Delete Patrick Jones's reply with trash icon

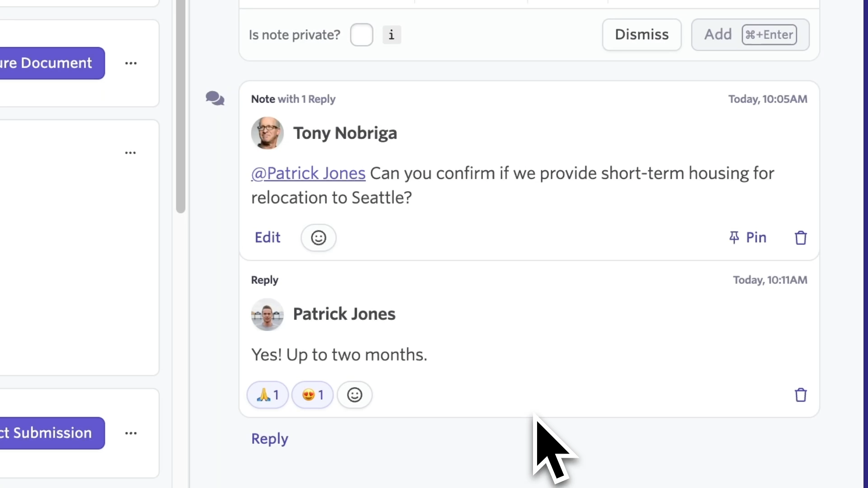click(801, 395)
